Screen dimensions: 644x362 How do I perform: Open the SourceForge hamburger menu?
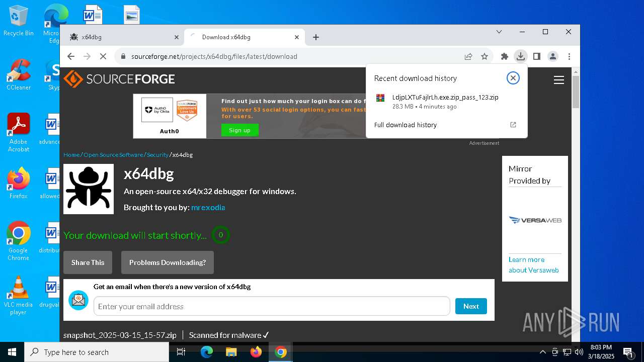559,79
